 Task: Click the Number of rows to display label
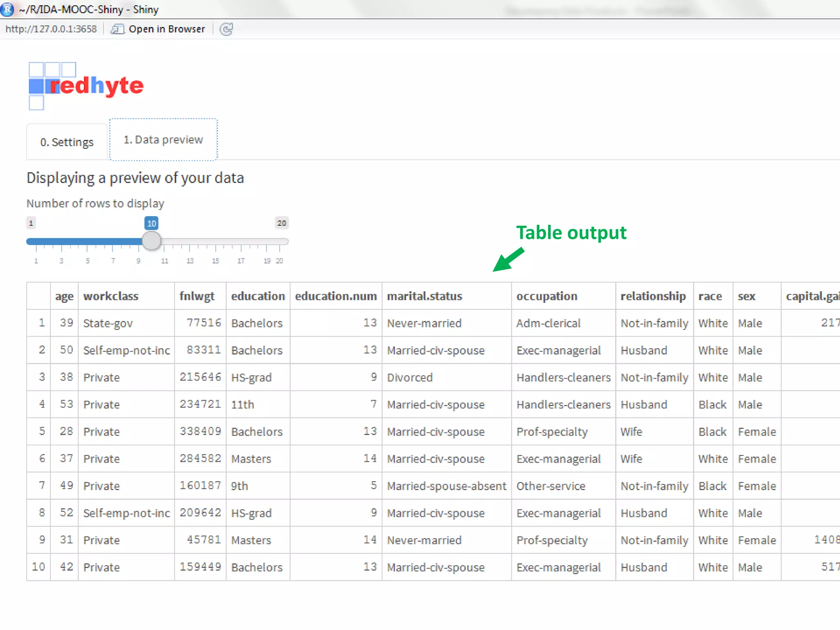95,203
